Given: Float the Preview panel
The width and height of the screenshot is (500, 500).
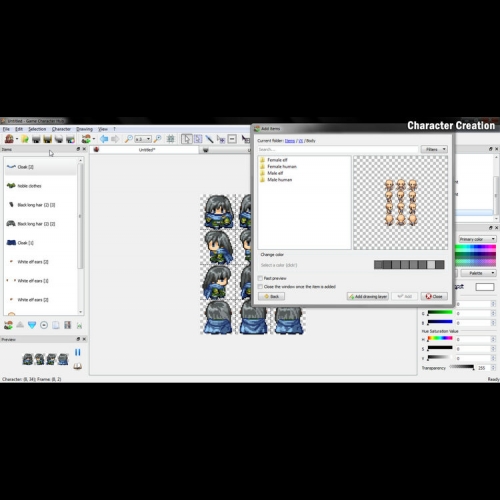Looking at the screenshot, I should point(78,339).
